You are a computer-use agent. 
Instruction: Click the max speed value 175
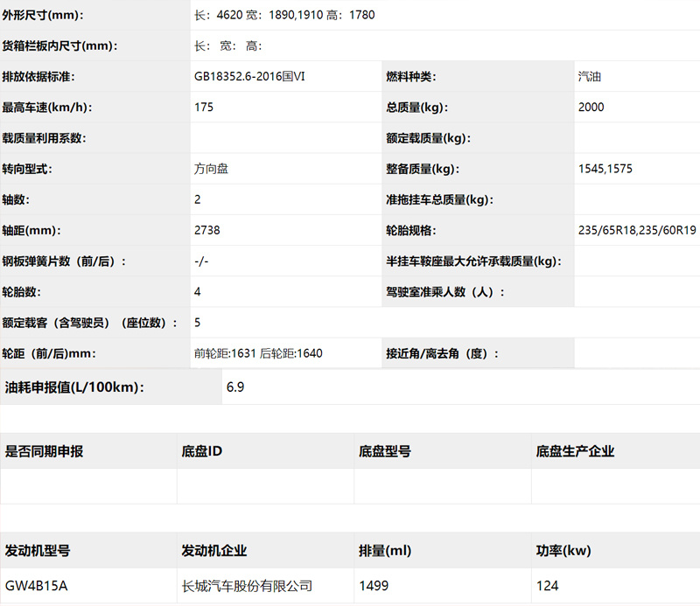[204, 107]
